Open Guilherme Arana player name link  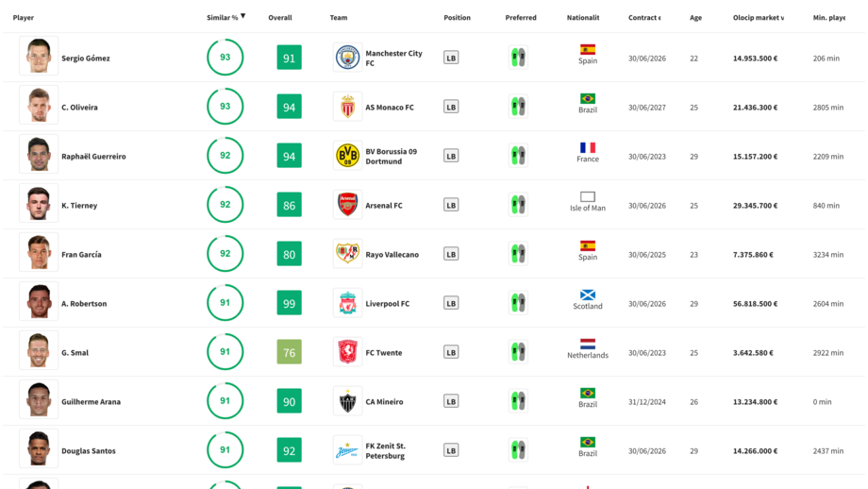[x=91, y=402]
